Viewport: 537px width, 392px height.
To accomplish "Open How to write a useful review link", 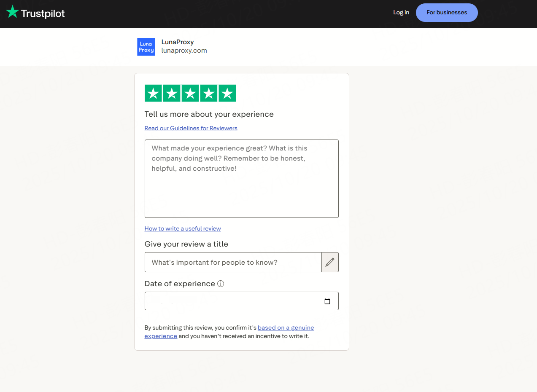I will click(183, 228).
